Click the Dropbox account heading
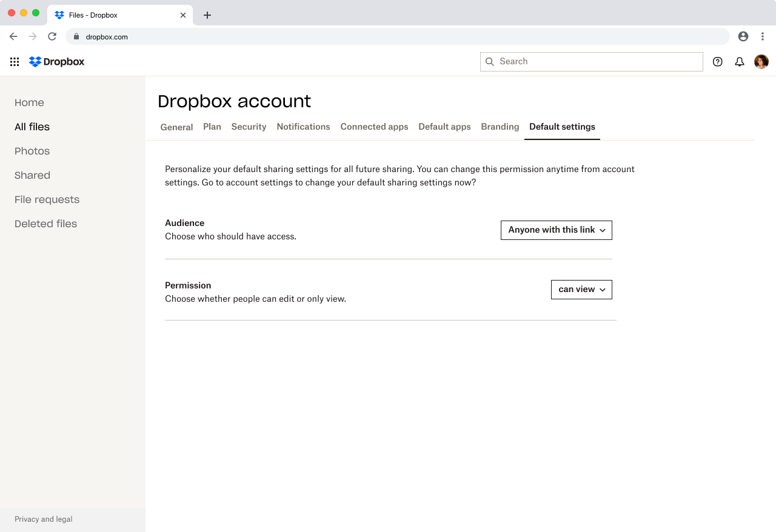 (234, 101)
